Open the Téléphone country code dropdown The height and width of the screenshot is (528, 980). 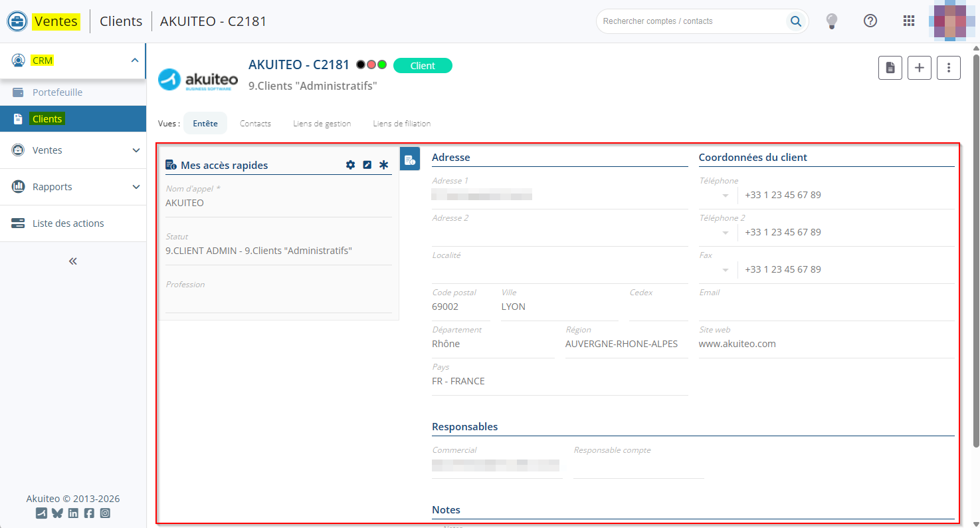[725, 196]
